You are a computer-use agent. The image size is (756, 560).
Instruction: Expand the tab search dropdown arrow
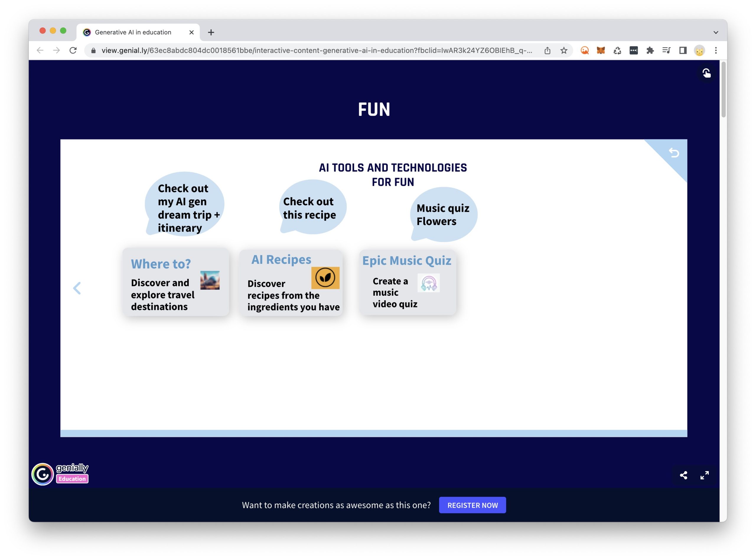716,32
